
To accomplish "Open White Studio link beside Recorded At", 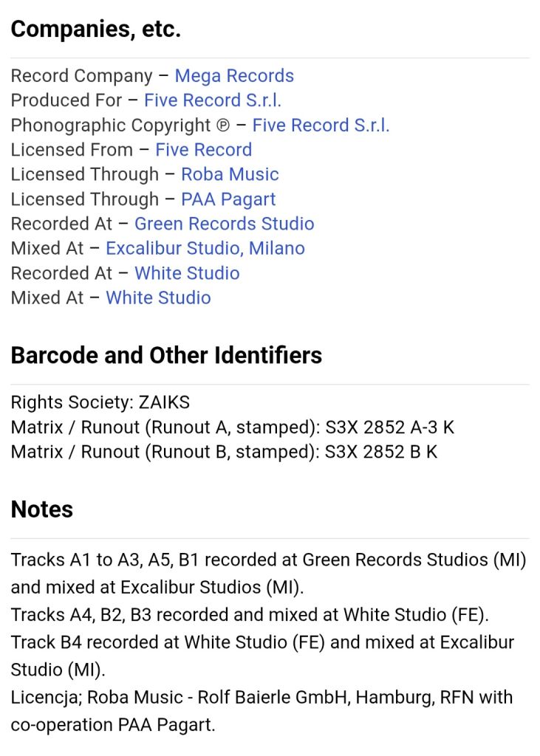I will click(x=187, y=273).
